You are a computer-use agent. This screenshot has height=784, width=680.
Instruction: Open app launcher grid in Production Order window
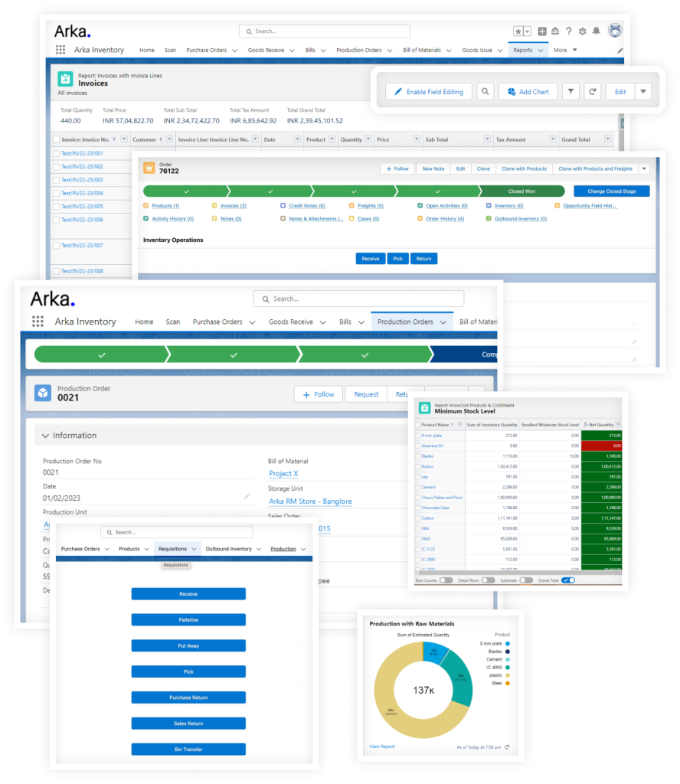[38, 322]
